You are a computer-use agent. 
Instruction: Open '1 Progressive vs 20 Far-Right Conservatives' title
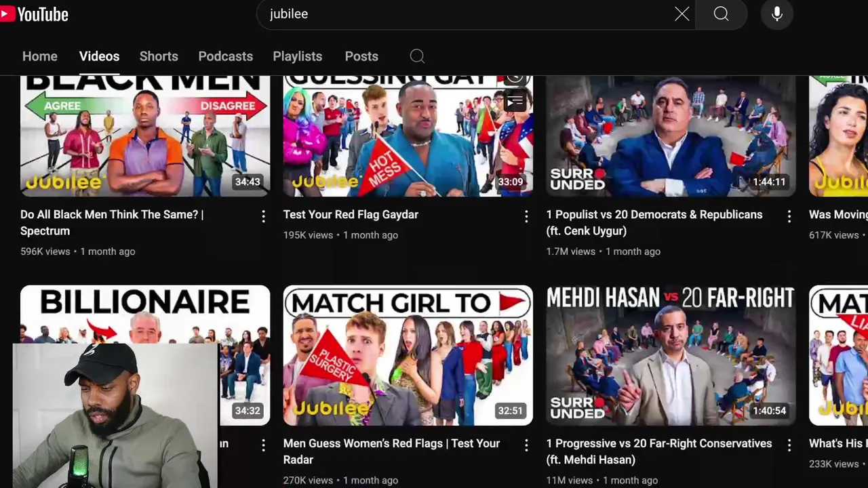coord(659,451)
